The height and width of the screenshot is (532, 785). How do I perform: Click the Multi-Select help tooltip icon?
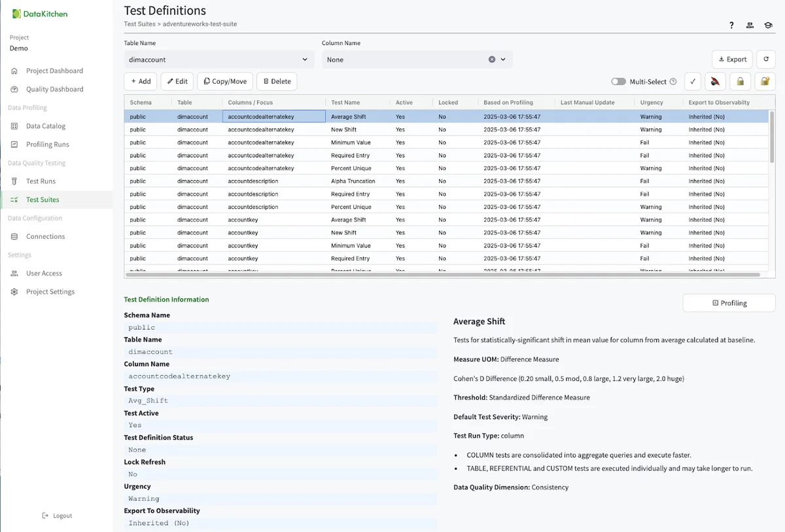pos(673,82)
